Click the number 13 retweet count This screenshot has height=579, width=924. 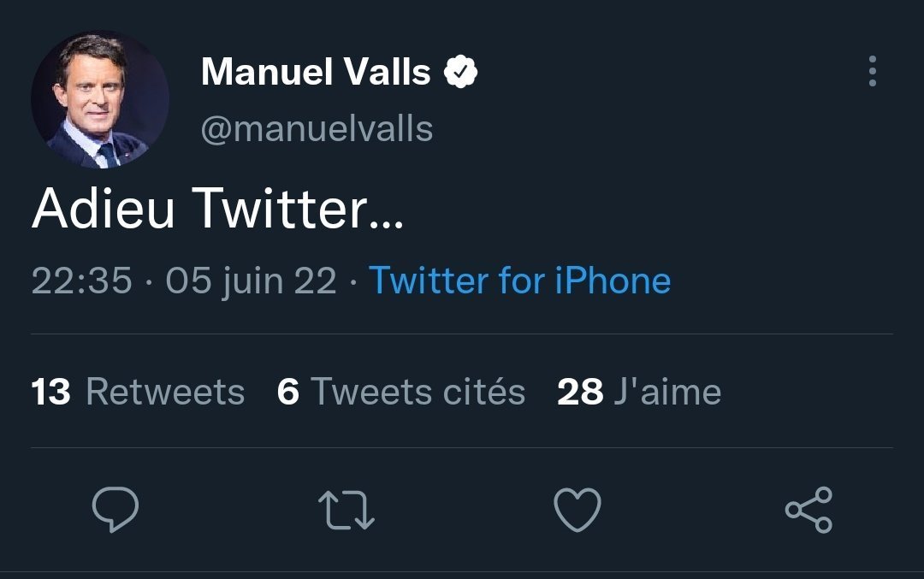(51, 392)
